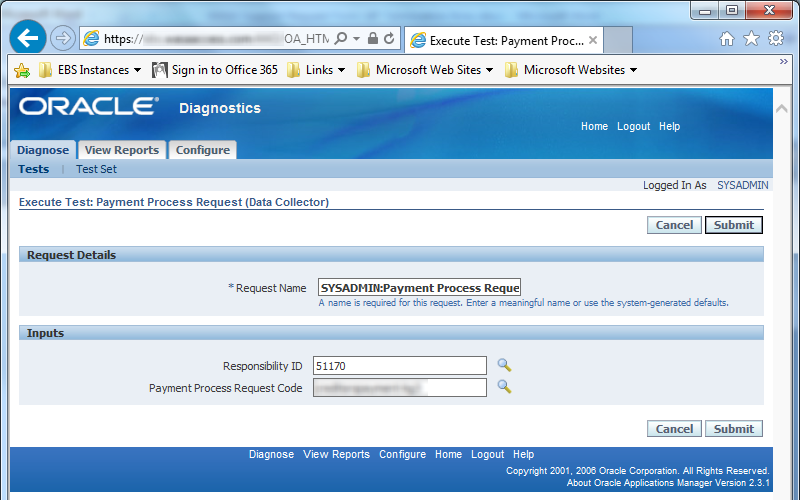Select Tests subtab

[34, 169]
